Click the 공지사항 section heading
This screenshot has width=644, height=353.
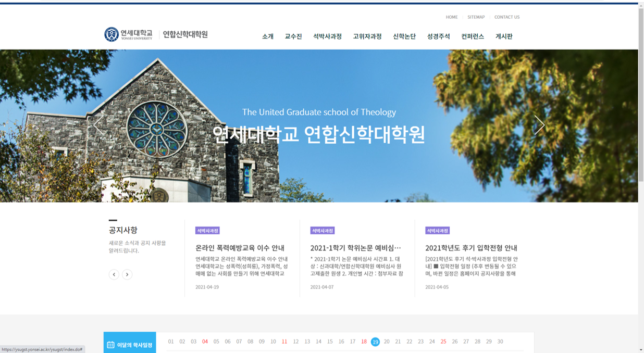tap(123, 230)
